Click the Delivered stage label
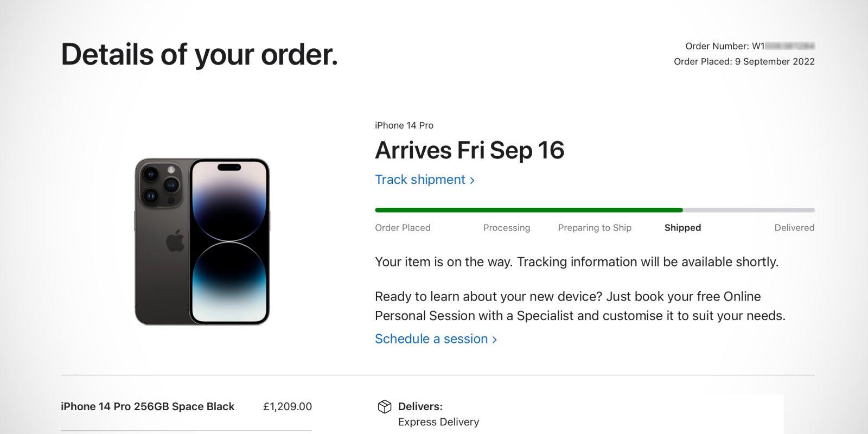The width and height of the screenshot is (868, 434). pyautogui.click(x=794, y=228)
